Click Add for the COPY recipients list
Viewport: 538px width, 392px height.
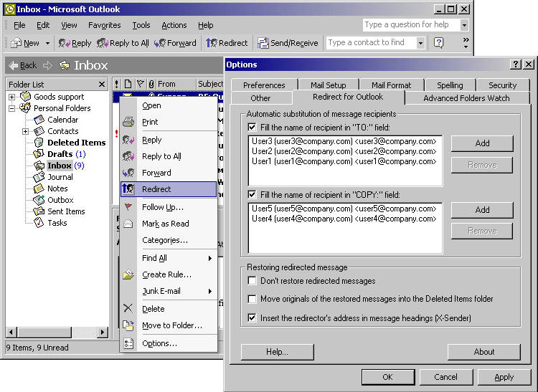[x=482, y=210]
